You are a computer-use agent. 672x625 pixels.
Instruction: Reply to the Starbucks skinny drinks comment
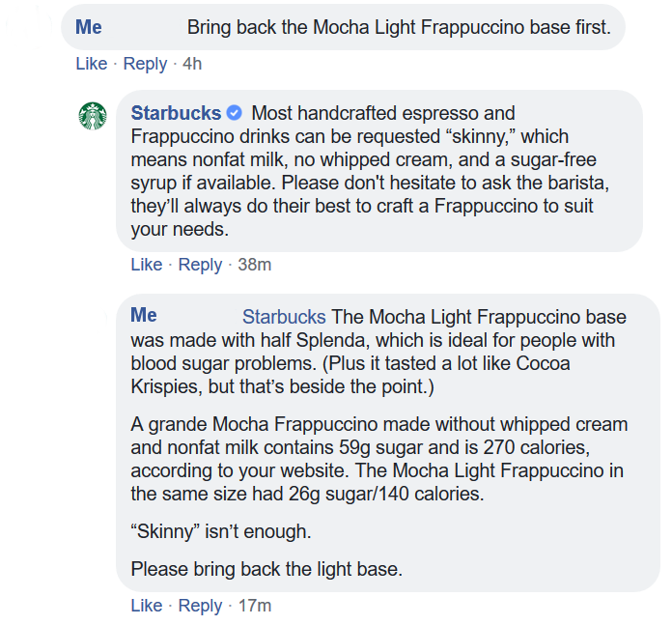tap(200, 265)
